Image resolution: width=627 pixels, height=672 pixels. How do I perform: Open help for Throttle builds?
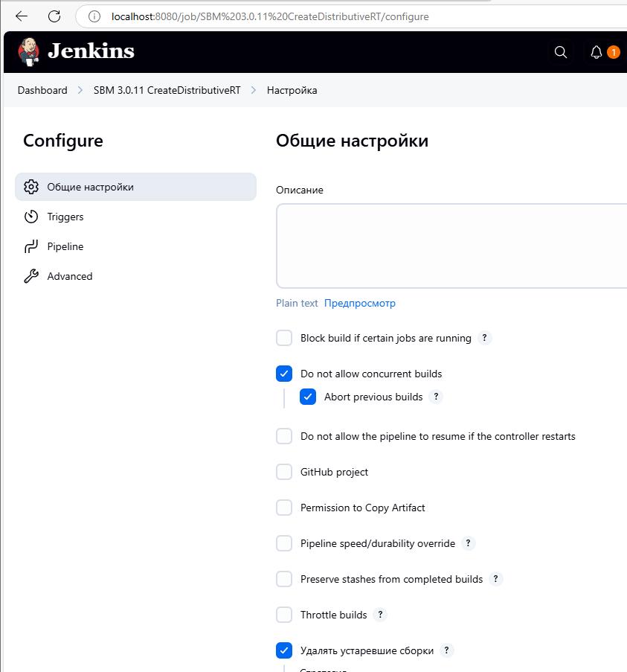coord(380,615)
